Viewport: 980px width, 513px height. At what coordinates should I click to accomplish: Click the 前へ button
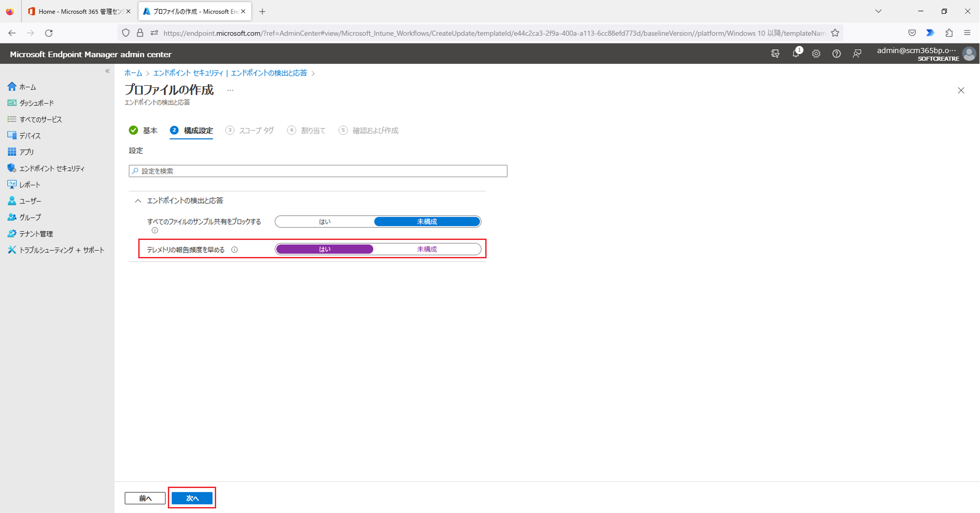145,498
